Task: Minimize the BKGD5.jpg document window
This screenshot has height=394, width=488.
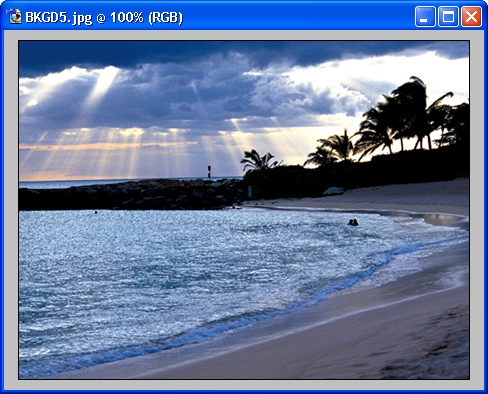Action: 425,17
